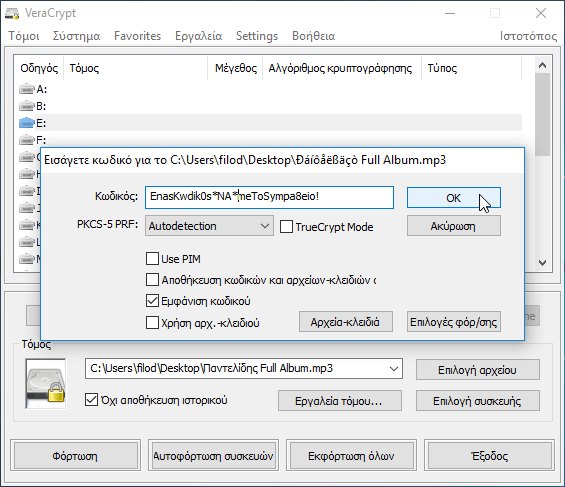Confirm password with OK button

pyautogui.click(x=454, y=198)
